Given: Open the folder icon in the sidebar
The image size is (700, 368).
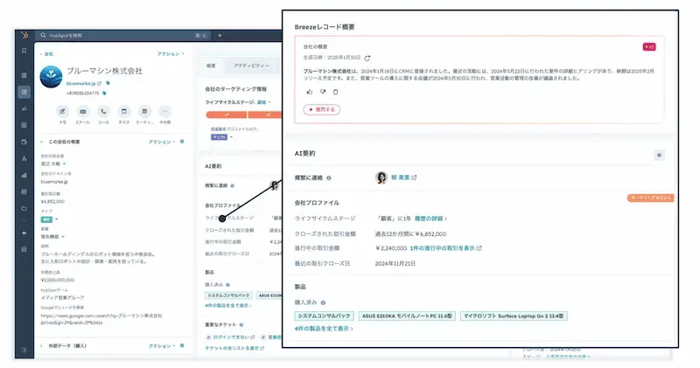Looking at the screenshot, I should (x=24, y=209).
